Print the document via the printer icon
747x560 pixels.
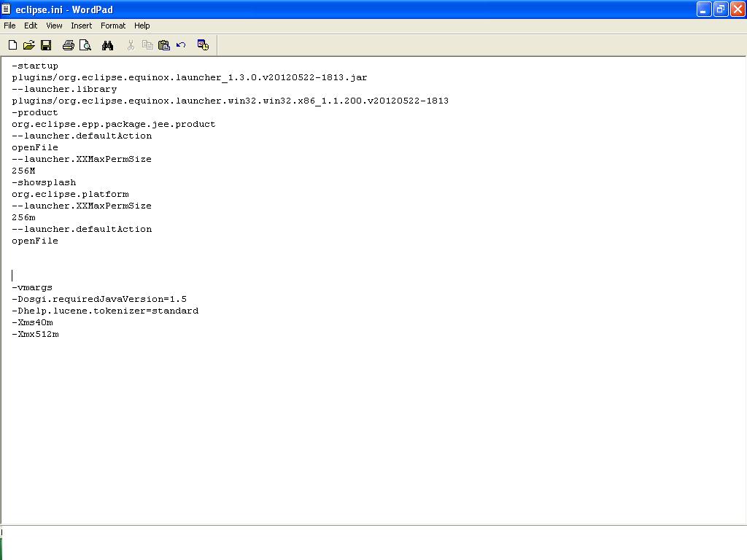click(x=69, y=45)
